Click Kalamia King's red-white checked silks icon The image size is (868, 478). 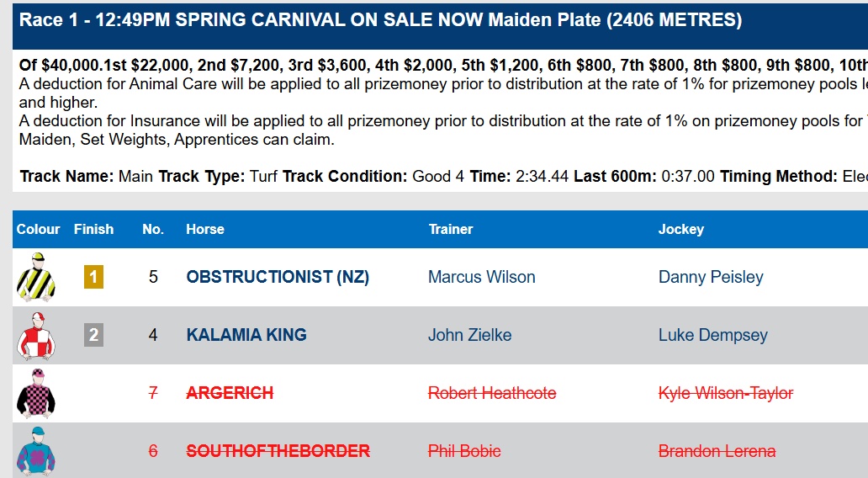[36, 335]
